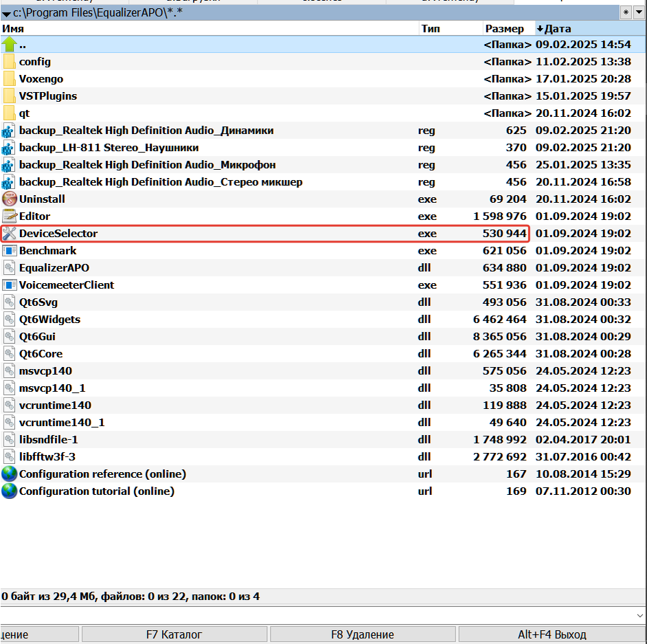Click the F7 Каталог button

[174, 634]
